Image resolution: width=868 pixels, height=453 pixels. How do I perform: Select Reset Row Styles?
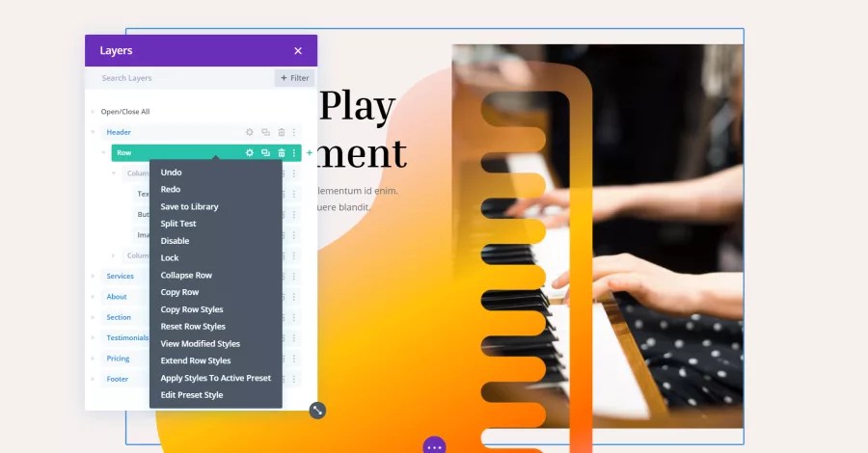[193, 327]
